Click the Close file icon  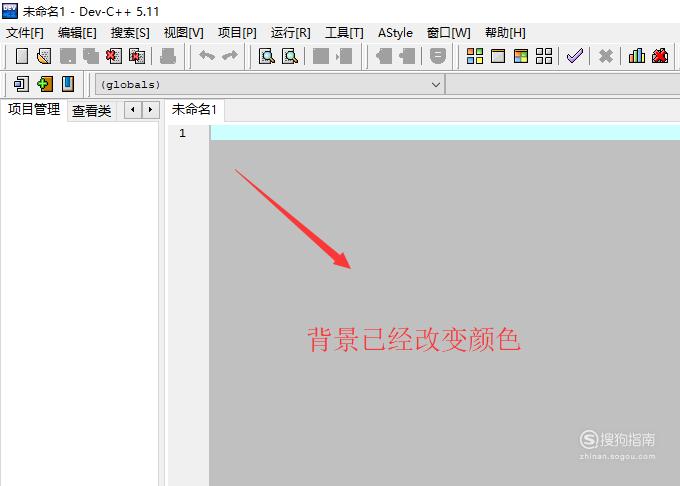(114, 56)
